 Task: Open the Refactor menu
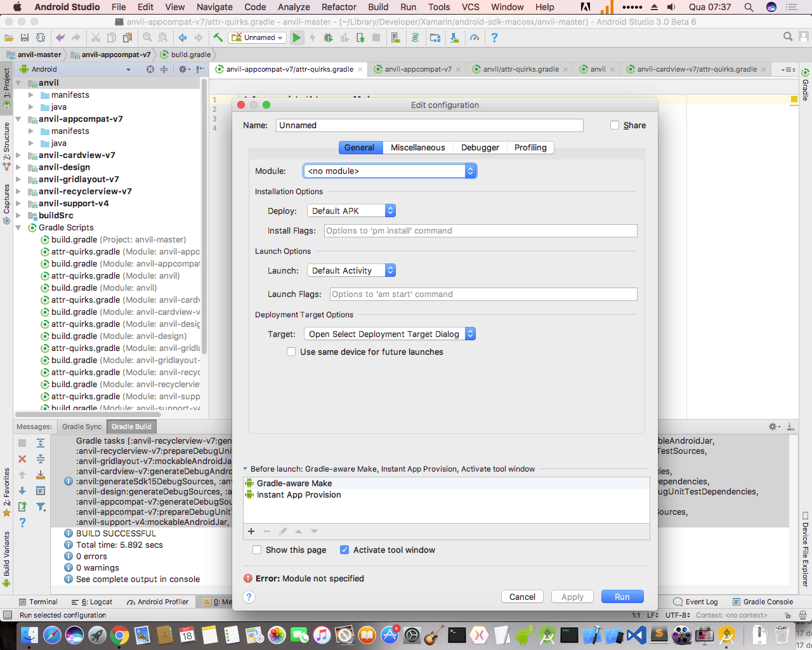tap(339, 7)
